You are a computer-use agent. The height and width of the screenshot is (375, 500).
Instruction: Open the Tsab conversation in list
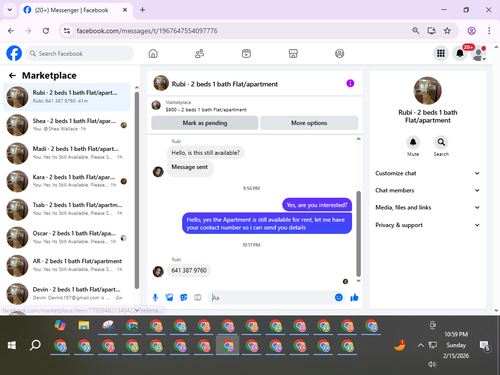67,209
